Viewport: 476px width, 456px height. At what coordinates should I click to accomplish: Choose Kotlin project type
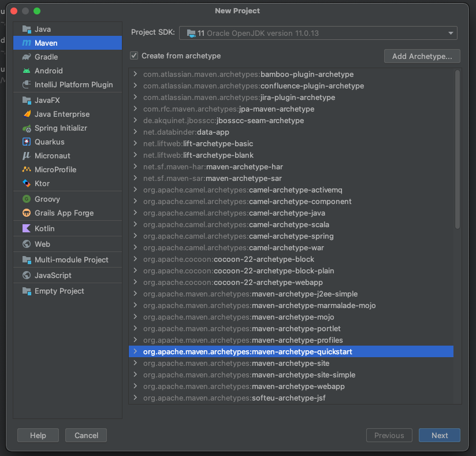(x=68, y=228)
